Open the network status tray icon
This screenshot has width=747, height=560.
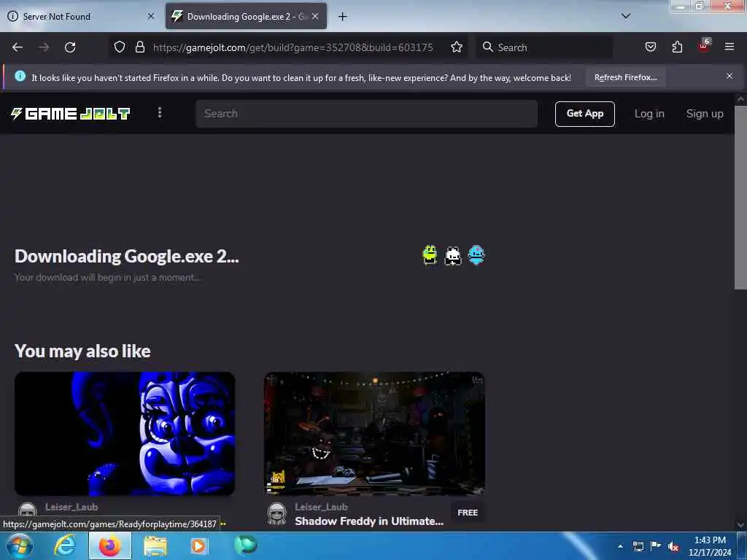coord(638,546)
